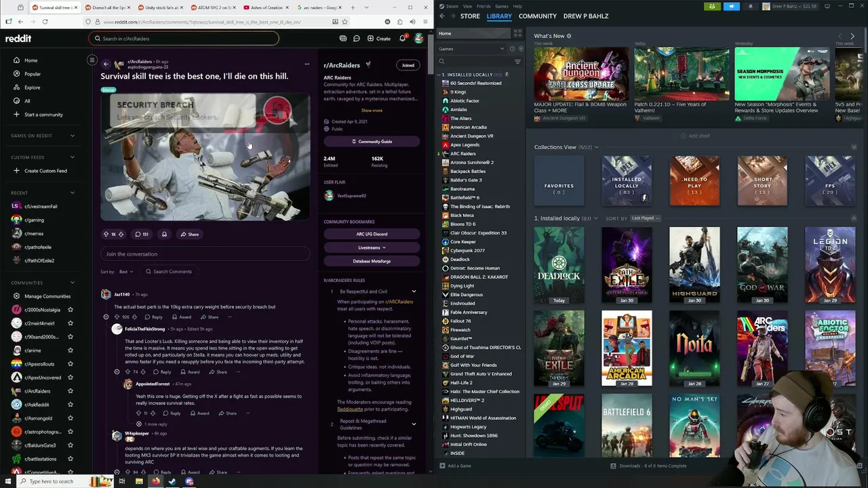Collapse the Custom Feeds section
The height and width of the screenshot is (488, 868).
tap(73, 157)
